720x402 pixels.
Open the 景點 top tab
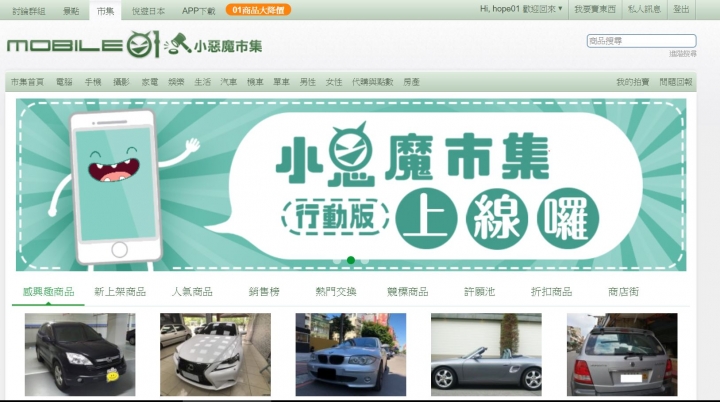(x=71, y=11)
